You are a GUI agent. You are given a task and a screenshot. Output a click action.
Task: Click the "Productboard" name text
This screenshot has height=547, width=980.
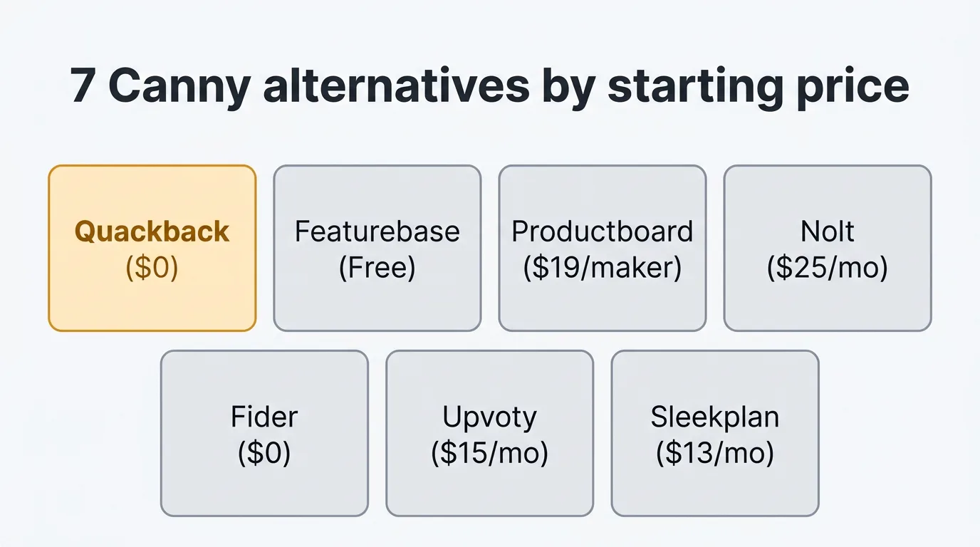pos(602,231)
